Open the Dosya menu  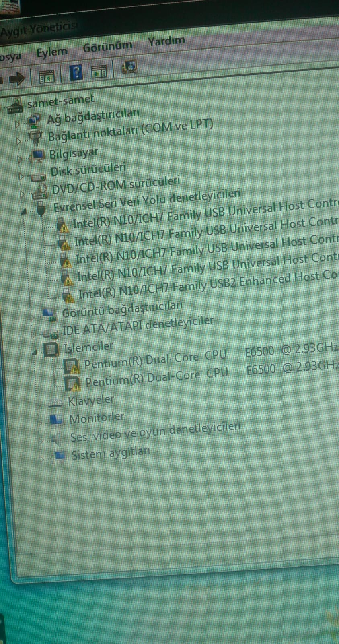(10, 57)
